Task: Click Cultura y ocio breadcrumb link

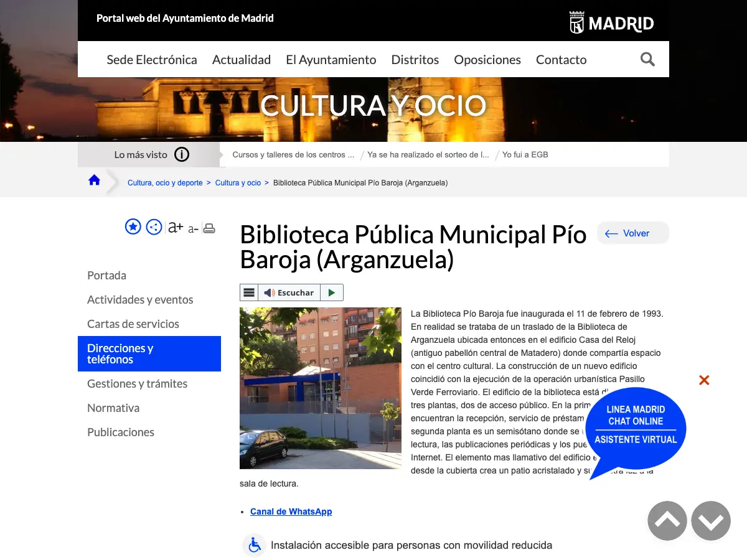Action: (x=238, y=183)
